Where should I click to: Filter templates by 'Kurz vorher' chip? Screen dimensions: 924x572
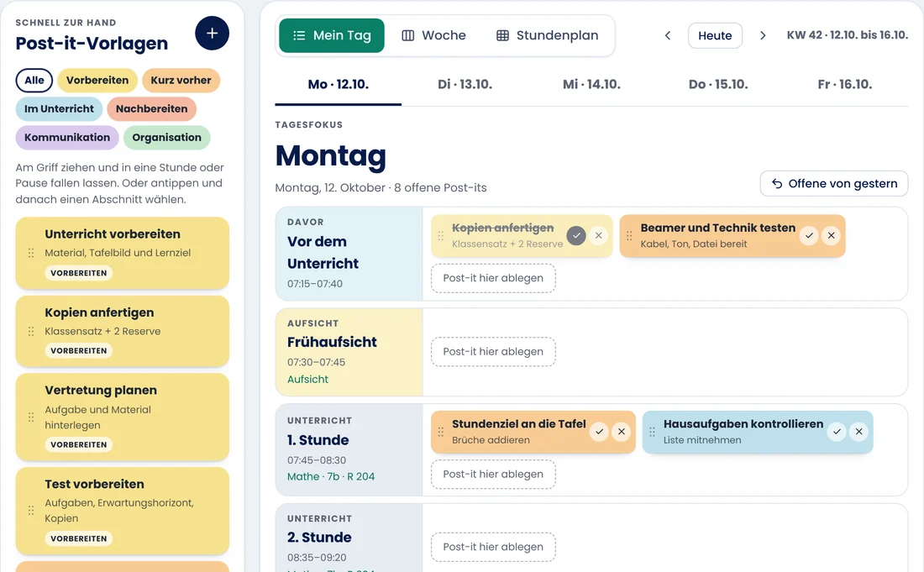pyautogui.click(x=181, y=80)
